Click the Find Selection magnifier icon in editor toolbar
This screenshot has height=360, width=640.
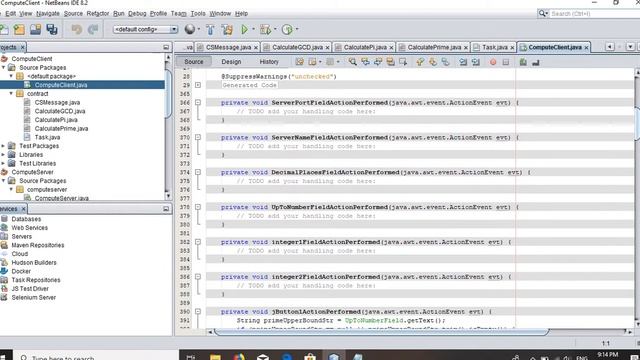(353, 62)
